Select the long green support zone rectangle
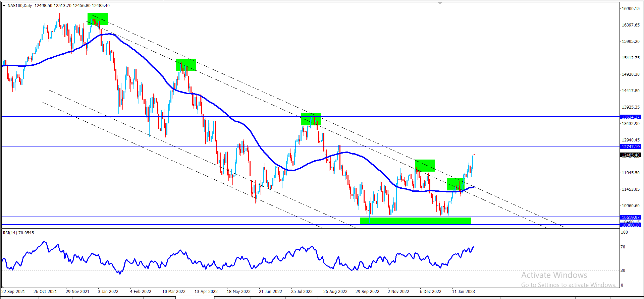Screen dimensions: 644x299 (416, 221)
